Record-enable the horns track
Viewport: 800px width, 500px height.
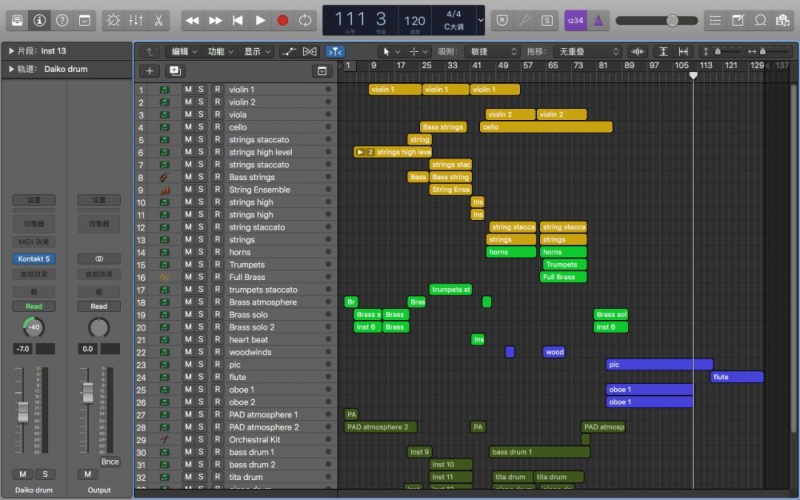217,252
